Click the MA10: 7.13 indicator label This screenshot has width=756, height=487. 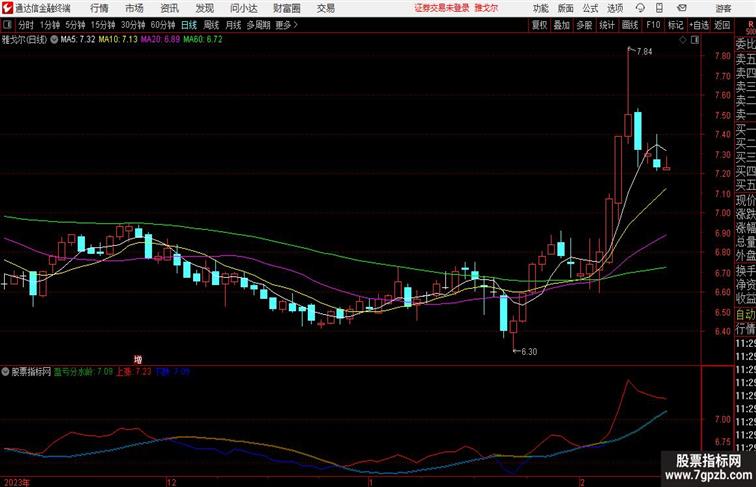click(x=118, y=40)
